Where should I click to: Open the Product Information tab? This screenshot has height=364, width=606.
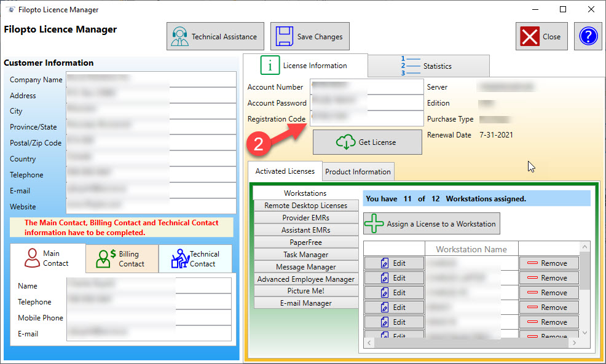point(358,172)
